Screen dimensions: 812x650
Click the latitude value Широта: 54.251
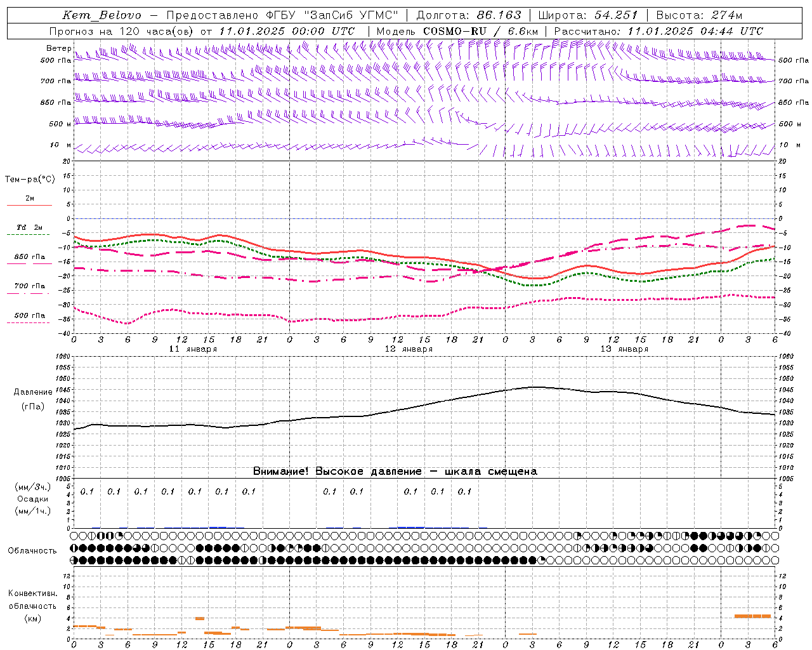pos(587,15)
